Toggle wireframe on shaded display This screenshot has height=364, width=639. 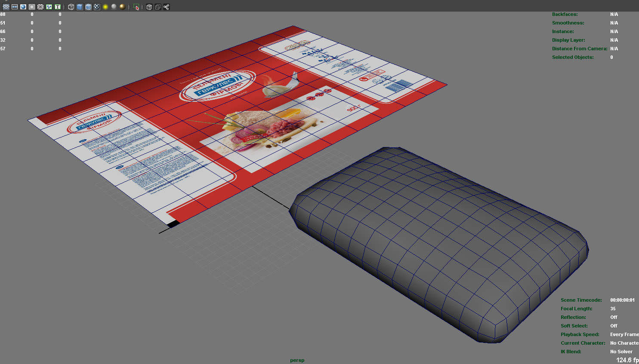pos(88,7)
